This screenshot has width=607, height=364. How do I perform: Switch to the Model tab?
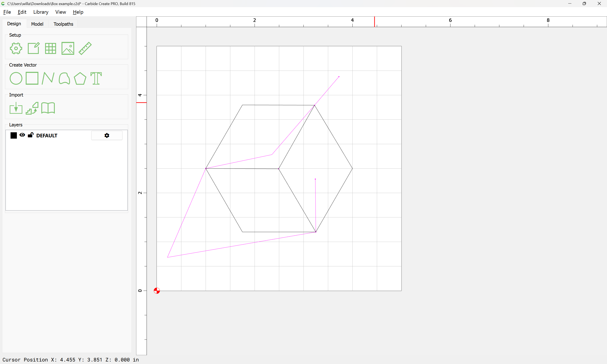(x=37, y=24)
